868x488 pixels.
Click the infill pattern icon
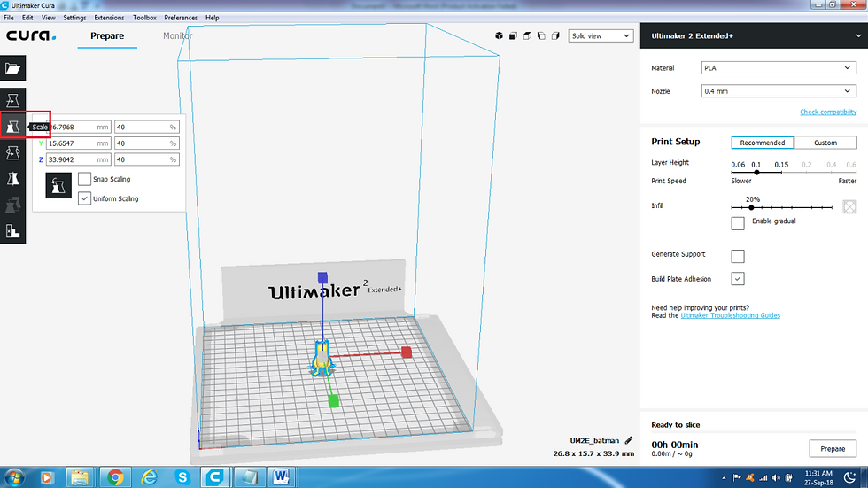(849, 207)
